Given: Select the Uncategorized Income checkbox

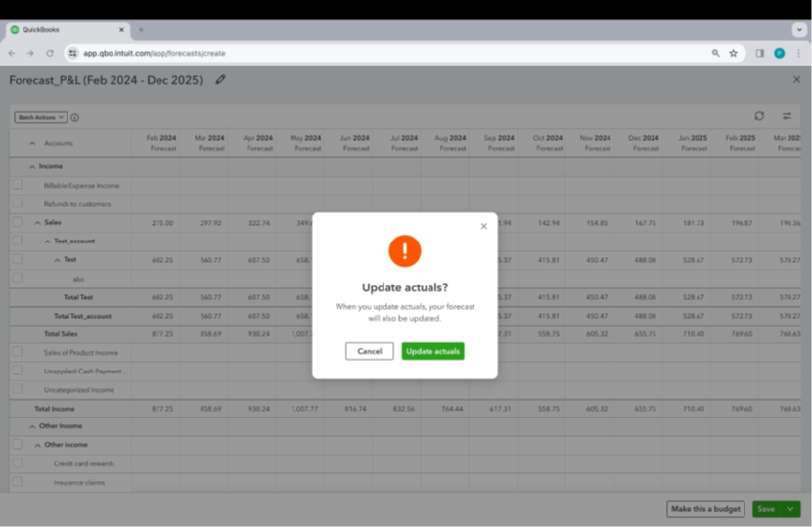Looking at the screenshot, I should coord(17,389).
